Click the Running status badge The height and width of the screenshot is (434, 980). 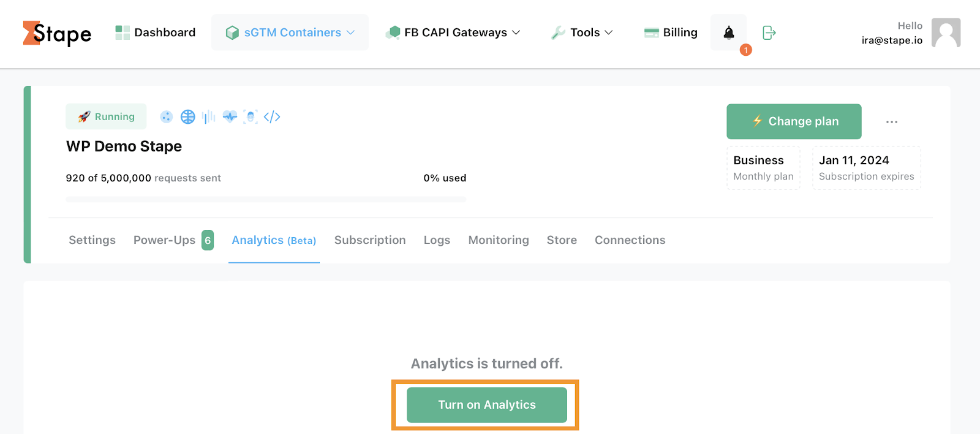tap(106, 116)
